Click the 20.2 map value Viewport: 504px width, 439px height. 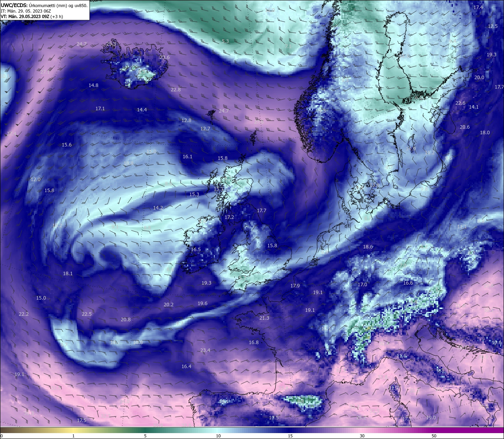(x=169, y=304)
